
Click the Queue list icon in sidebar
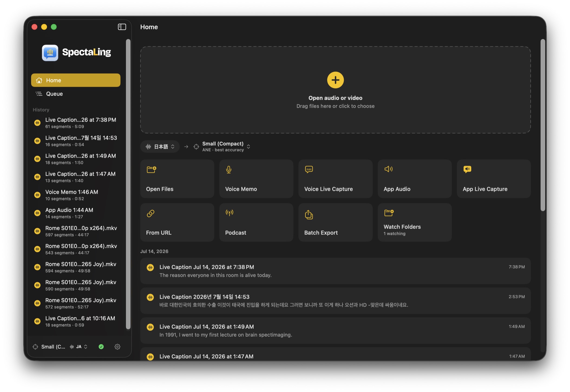(x=39, y=94)
